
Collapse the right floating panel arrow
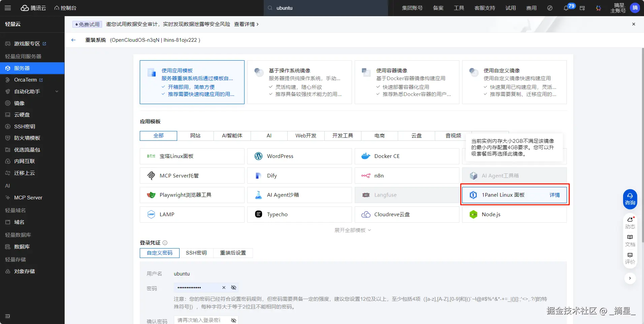click(x=630, y=278)
